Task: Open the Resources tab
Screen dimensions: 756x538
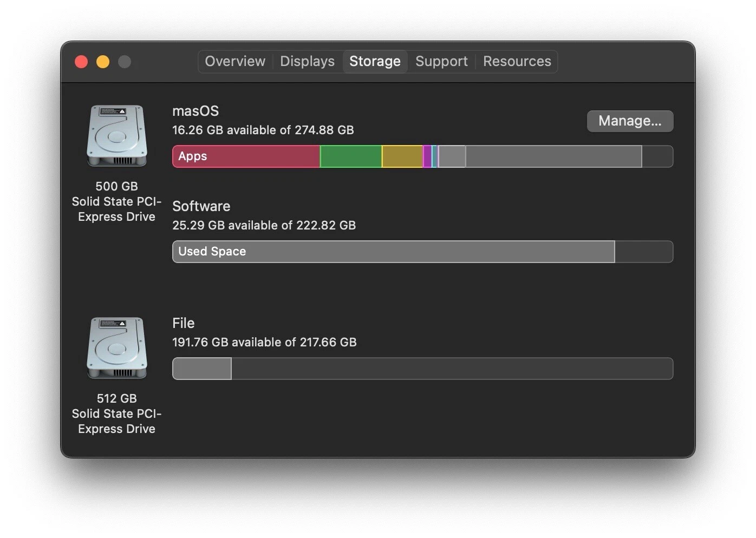Action: [517, 61]
